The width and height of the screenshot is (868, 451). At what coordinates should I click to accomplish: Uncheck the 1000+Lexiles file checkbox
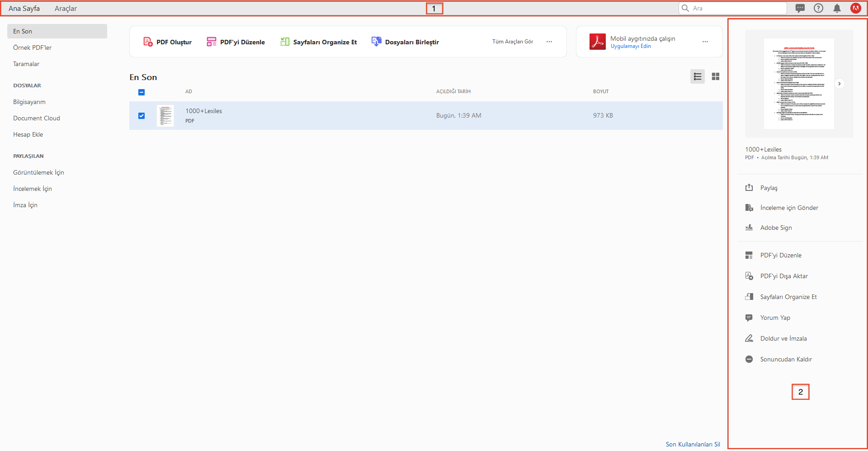(142, 116)
